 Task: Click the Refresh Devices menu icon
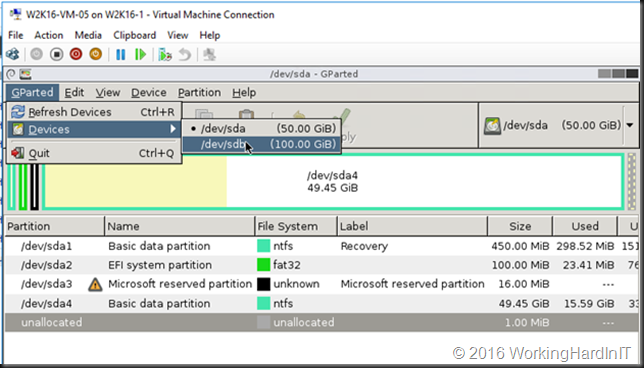18,112
